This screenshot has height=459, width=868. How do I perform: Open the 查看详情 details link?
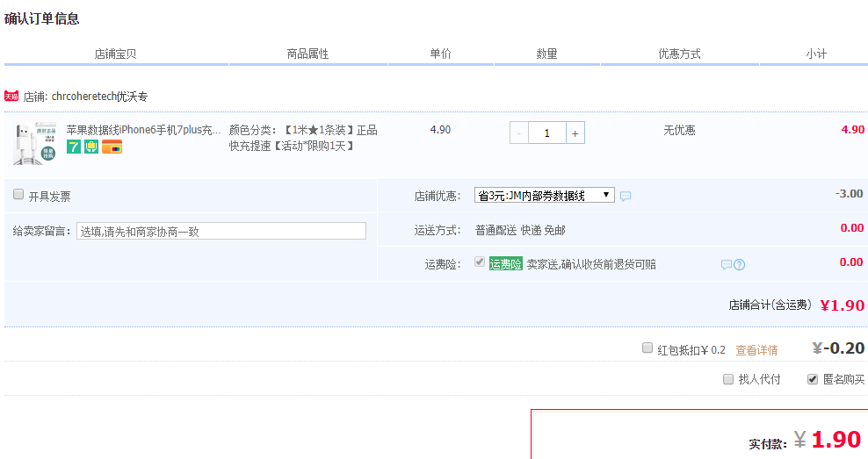[x=756, y=349]
